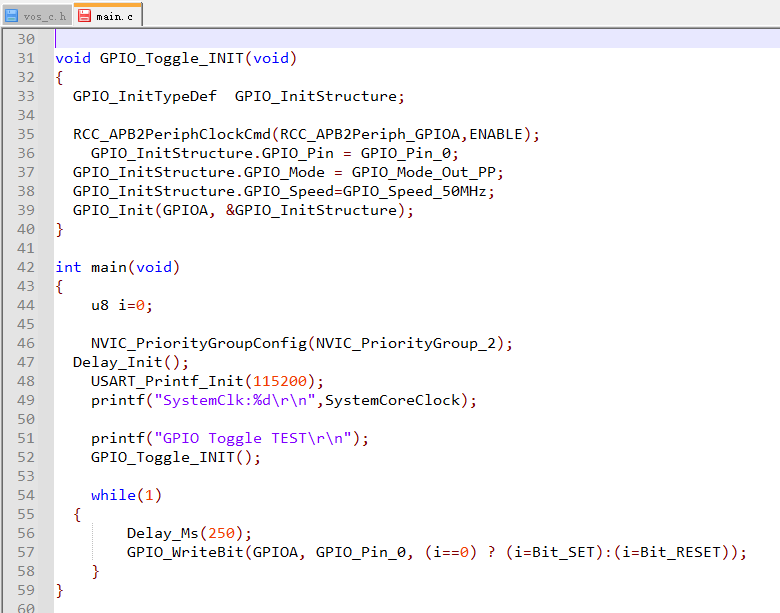Click USART_Printf_Init call
Screen dimensions: 780x613
click(x=167, y=382)
